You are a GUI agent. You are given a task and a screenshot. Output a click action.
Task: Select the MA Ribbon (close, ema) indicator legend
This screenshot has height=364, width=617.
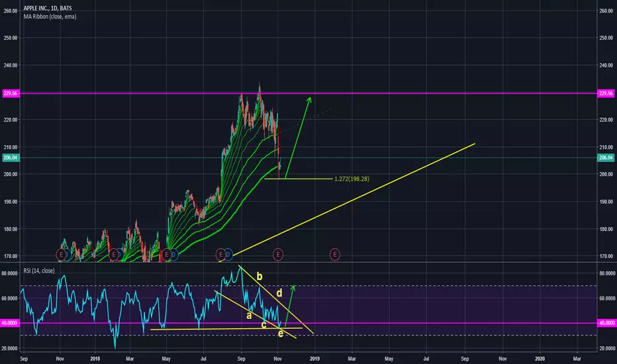point(50,17)
